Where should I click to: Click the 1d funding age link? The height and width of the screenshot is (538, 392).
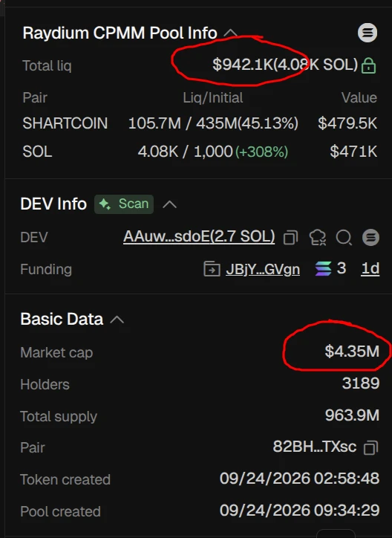click(x=370, y=269)
